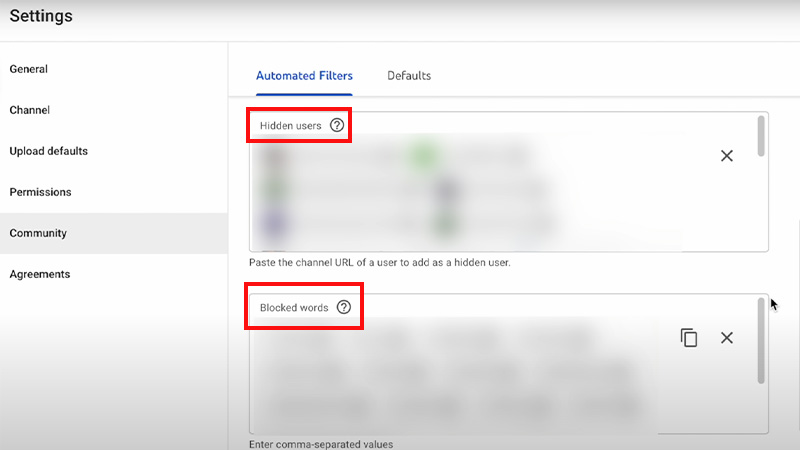Image resolution: width=800 pixels, height=450 pixels.
Task: Click inside the Hidden users input box
Action: pyautogui.click(x=508, y=182)
